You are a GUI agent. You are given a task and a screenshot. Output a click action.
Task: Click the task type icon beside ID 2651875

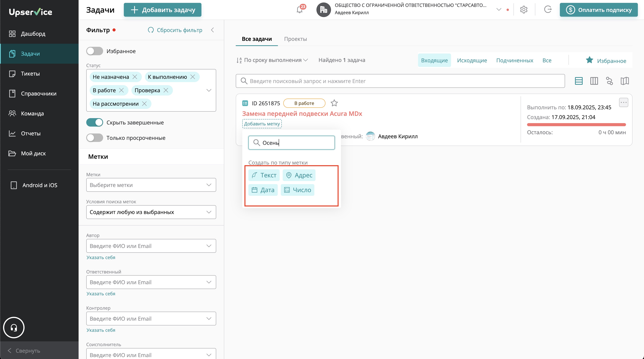pos(245,103)
